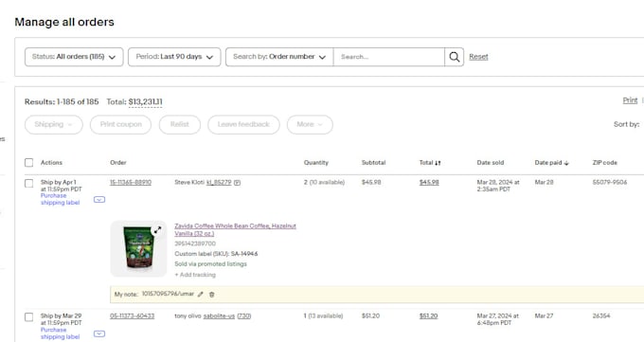Click the Relist button
This screenshot has height=342, width=644.
[x=180, y=124]
